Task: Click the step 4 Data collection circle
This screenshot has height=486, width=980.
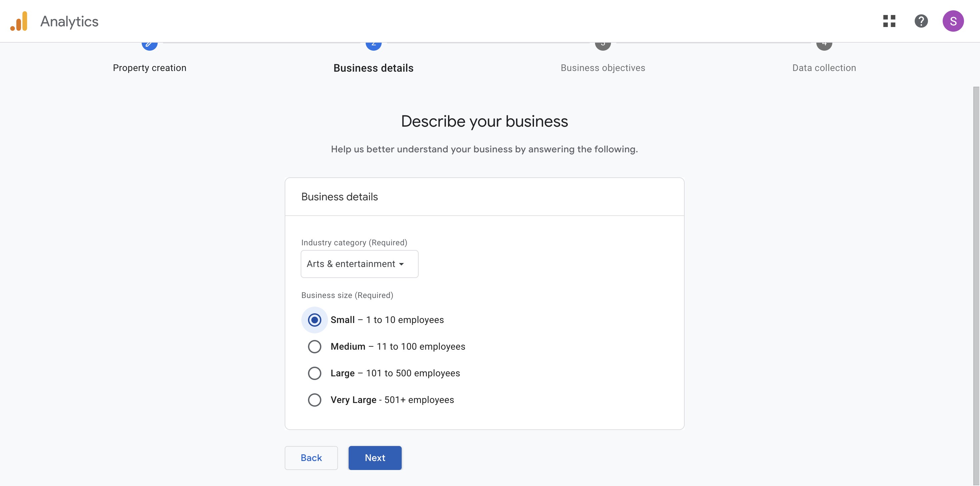Action: (824, 46)
